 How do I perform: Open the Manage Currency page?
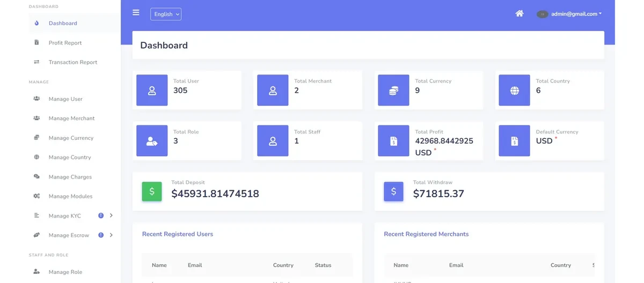pyautogui.click(x=71, y=138)
